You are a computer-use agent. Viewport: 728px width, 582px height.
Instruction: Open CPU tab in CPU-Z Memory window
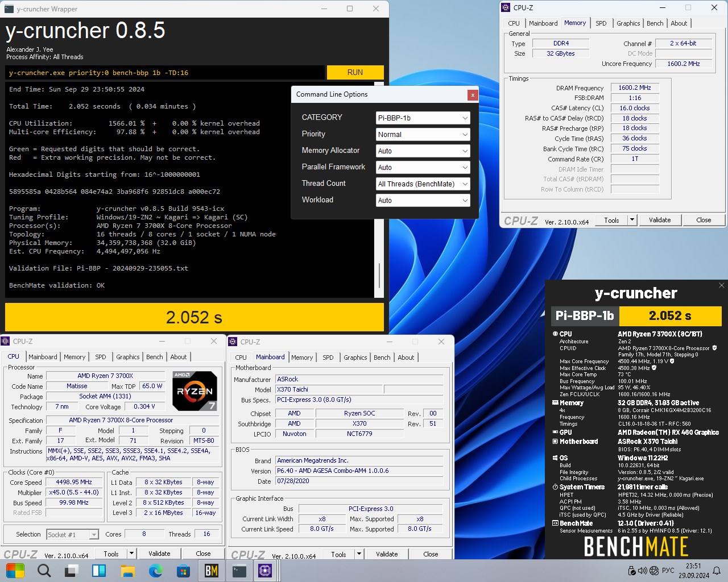tap(514, 23)
